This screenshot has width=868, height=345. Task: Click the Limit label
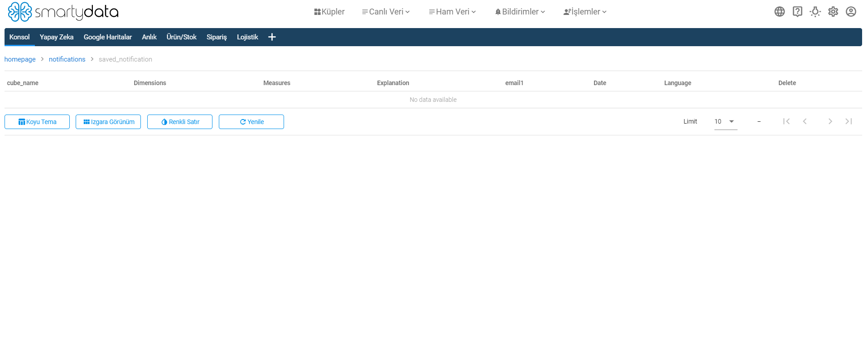point(690,121)
